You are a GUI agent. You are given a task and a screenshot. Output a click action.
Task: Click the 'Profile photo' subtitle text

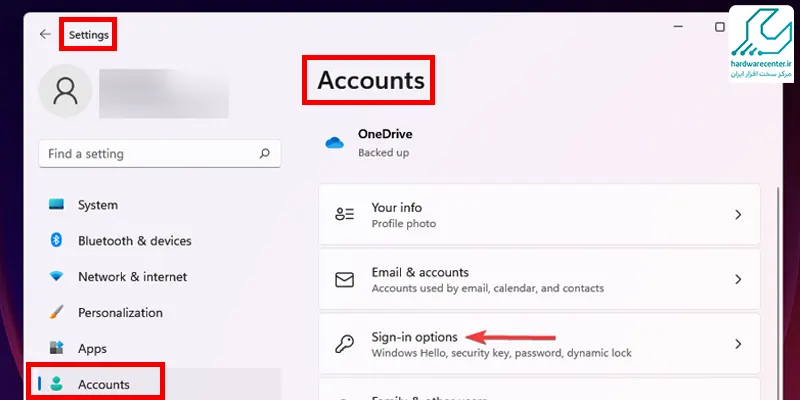[x=404, y=223]
